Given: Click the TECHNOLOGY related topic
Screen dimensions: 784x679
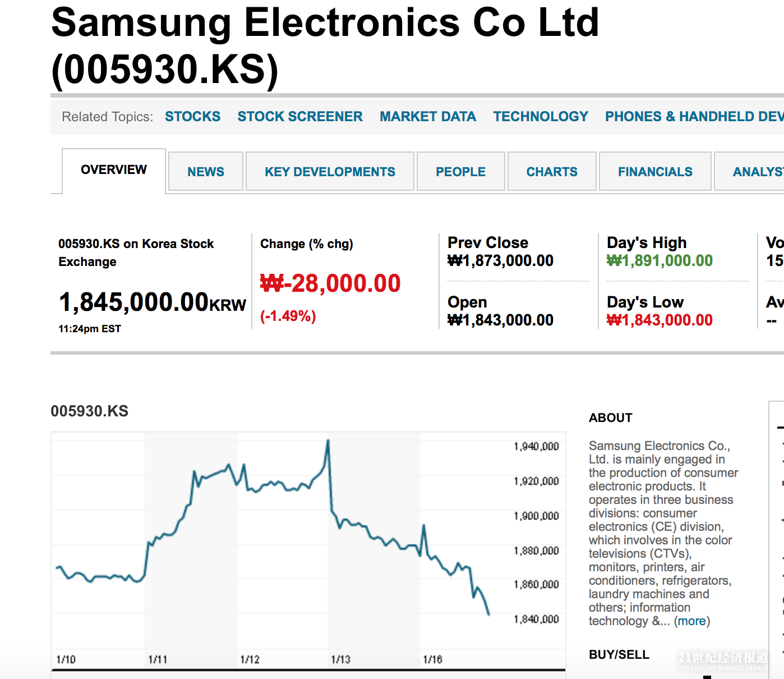Looking at the screenshot, I should click(541, 117).
